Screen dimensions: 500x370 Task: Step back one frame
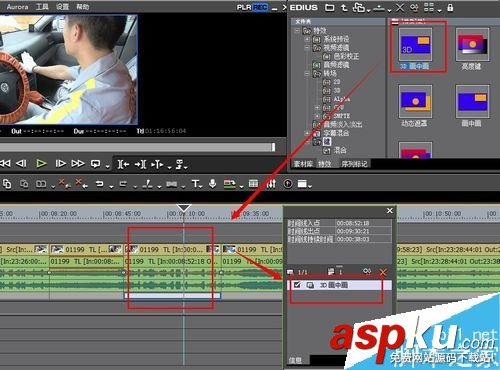pos(21,163)
